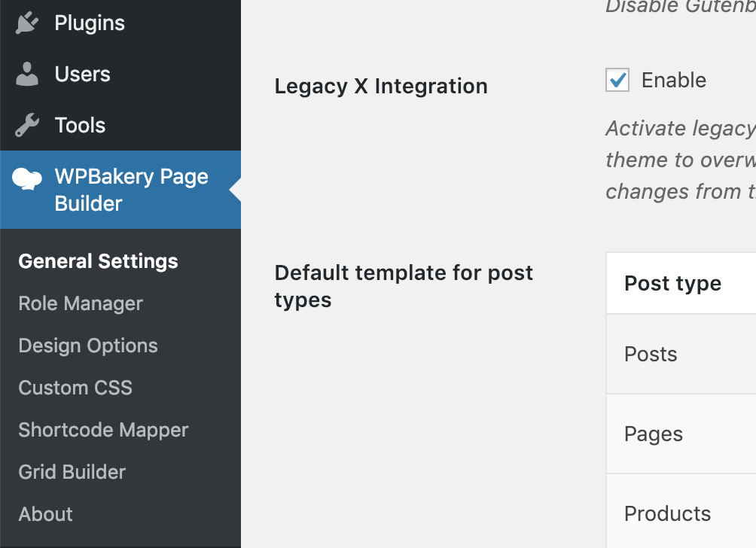Toggle the Legacy X Integration Enable checkbox
Viewport: 756px width, 548px height.
click(617, 80)
